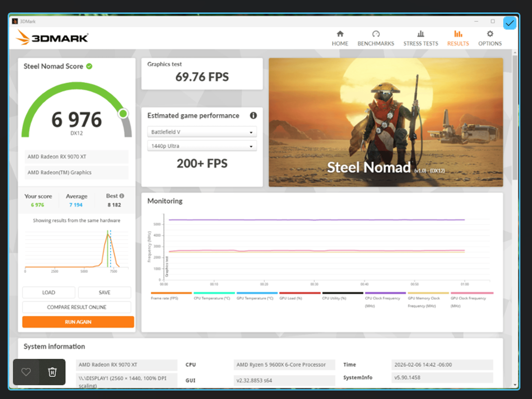Screen dimensions: 532x399
Task: Click the 3DMark title bar app icon
Action: (x=15, y=21)
